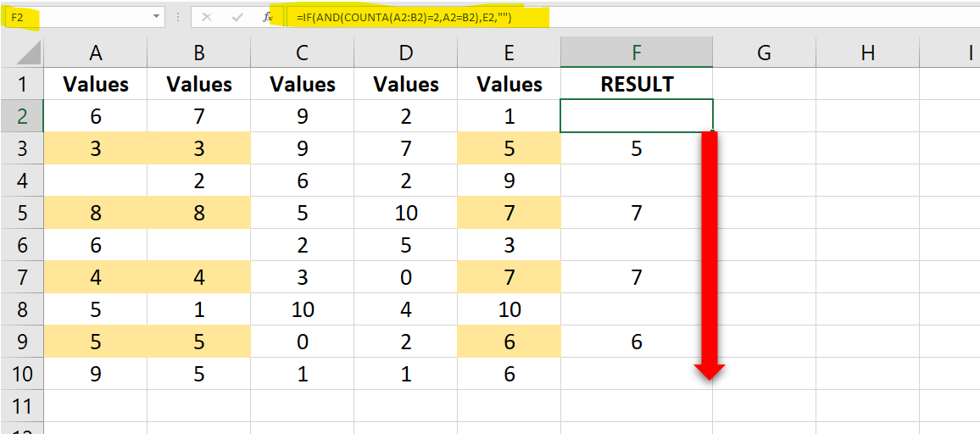Open the Insert Function fx icon
The image size is (980, 434).
[268, 18]
